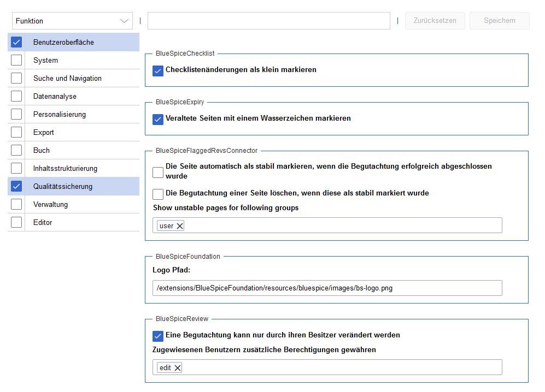Click into the Logo Pfad field
The image size is (545, 392).
327,288
